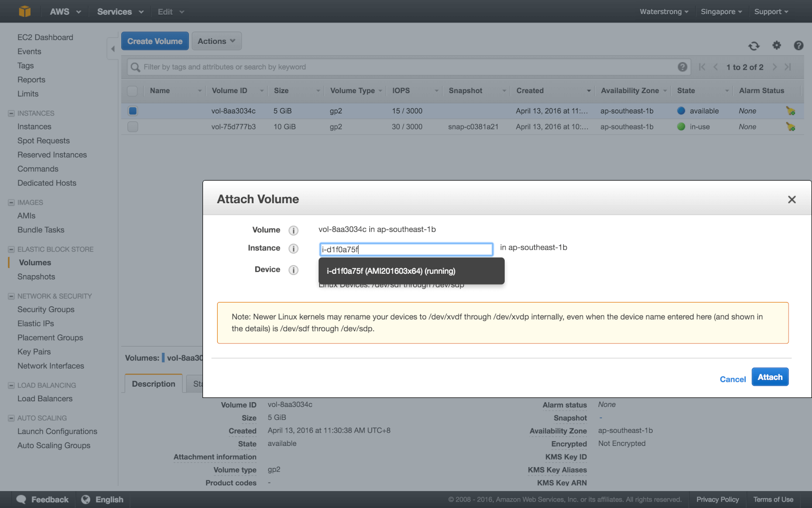Collapse the INSTANCES sidebar section
The height and width of the screenshot is (508, 812).
pyautogui.click(x=11, y=113)
